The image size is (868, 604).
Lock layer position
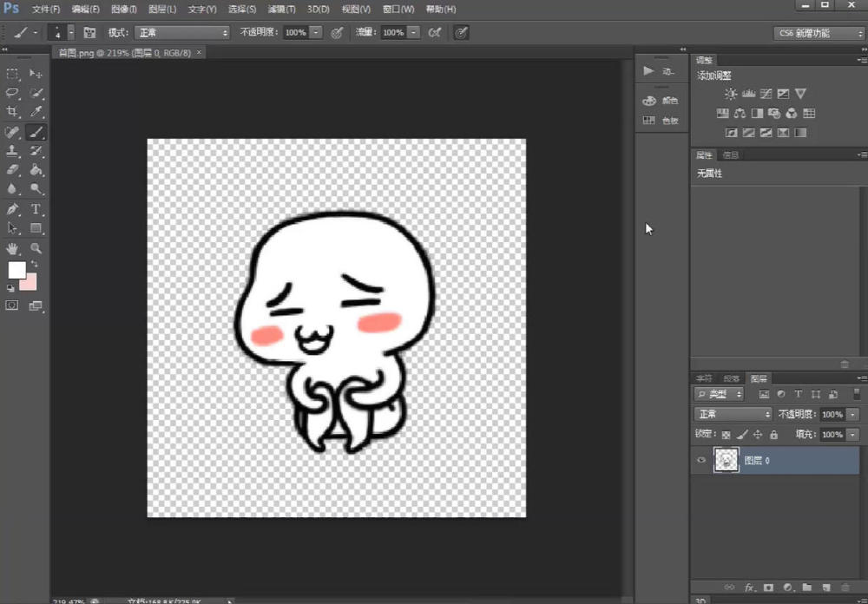tap(758, 435)
